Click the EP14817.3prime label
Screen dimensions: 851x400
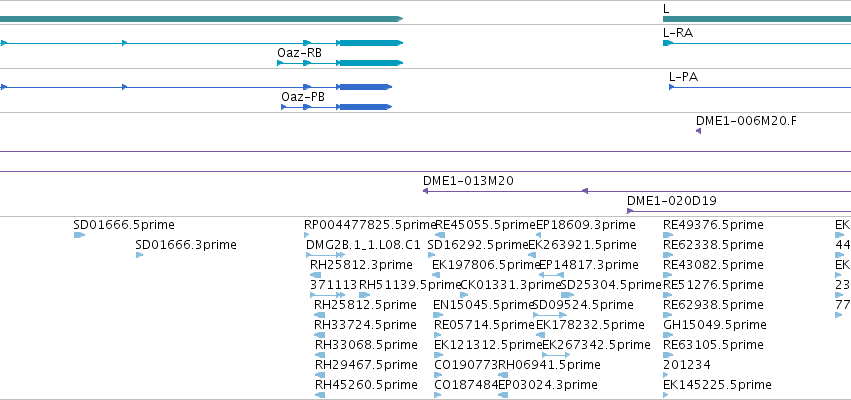point(589,265)
